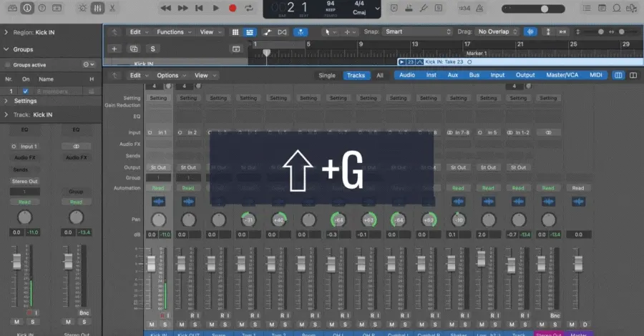Click the Master strip Dim D button
Viewport: 644px width, 336px height.
tap(585, 325)
